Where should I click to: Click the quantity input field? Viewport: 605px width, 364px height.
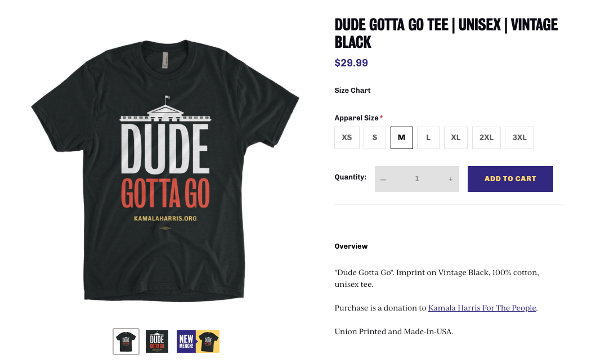click(416, 178)
